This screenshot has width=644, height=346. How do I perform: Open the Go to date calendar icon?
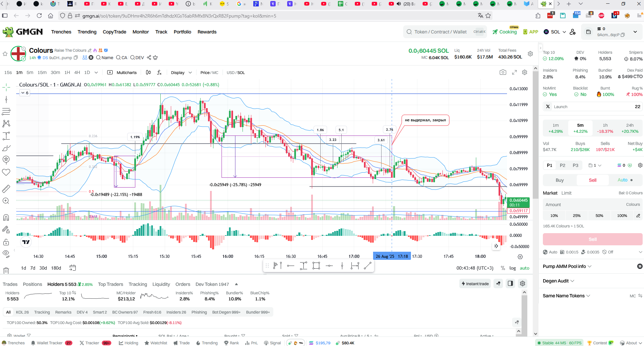pos(72,268)
